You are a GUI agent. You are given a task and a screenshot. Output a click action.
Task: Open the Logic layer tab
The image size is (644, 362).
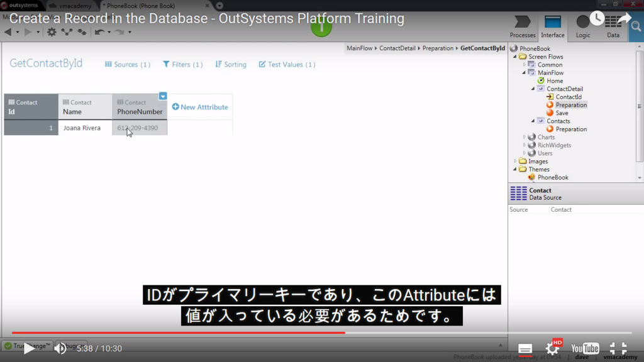click(x=583, y=27)
